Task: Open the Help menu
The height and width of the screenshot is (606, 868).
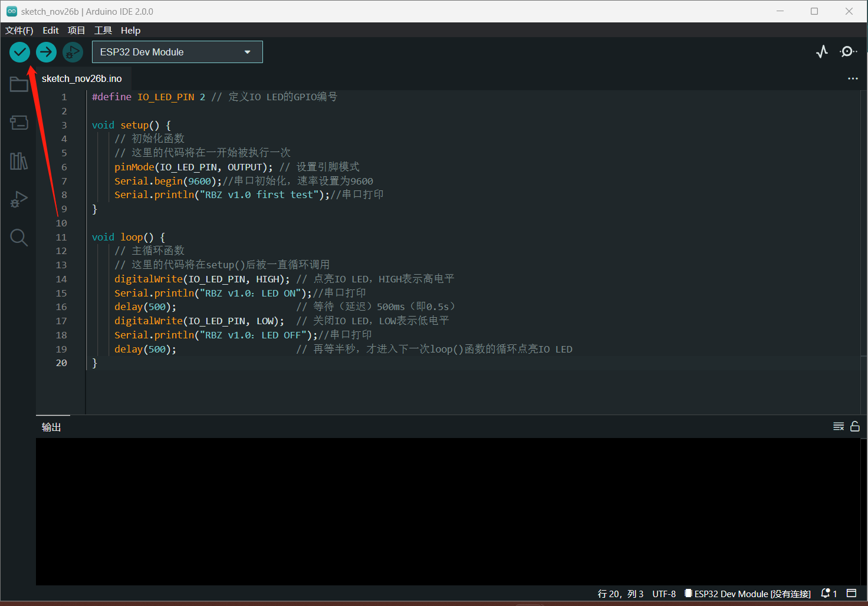Action: (130, 30)
